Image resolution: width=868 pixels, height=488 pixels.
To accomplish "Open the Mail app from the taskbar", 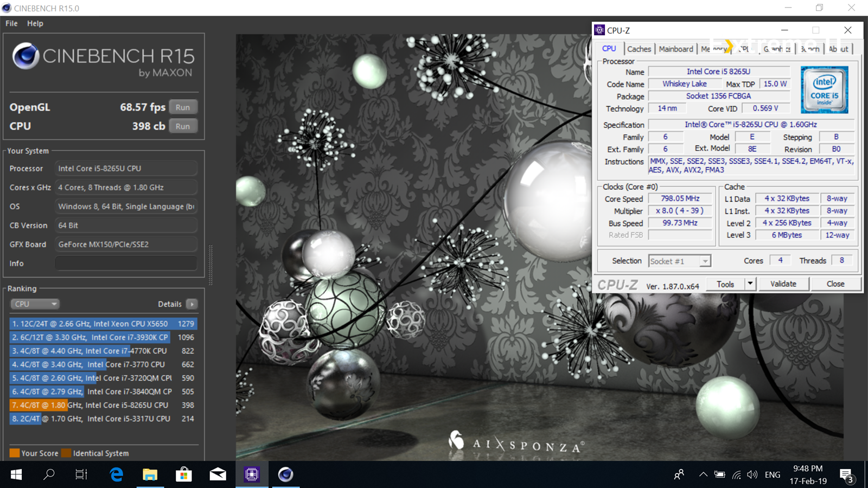I will [x=218, y=475].
